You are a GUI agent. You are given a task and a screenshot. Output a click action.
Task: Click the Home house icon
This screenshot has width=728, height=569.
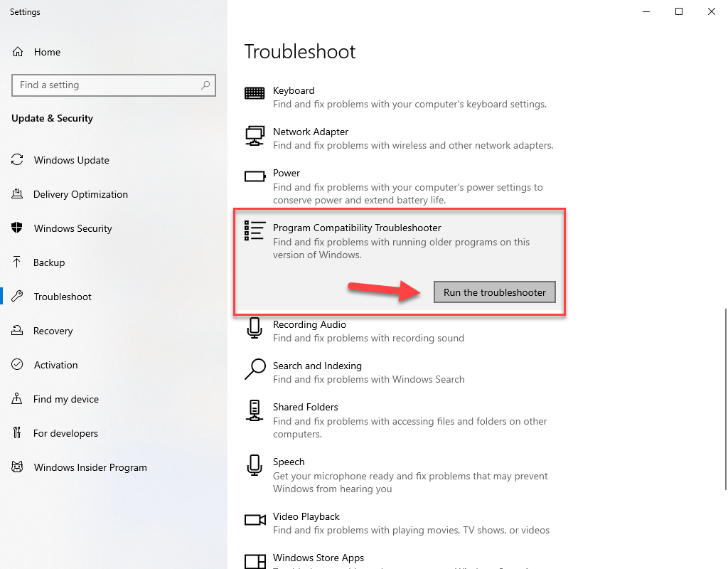coord(18,52)
